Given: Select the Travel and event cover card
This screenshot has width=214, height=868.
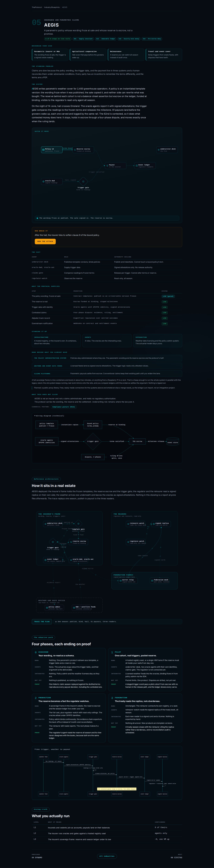Looking at the screenshot, I should (164, 55).
